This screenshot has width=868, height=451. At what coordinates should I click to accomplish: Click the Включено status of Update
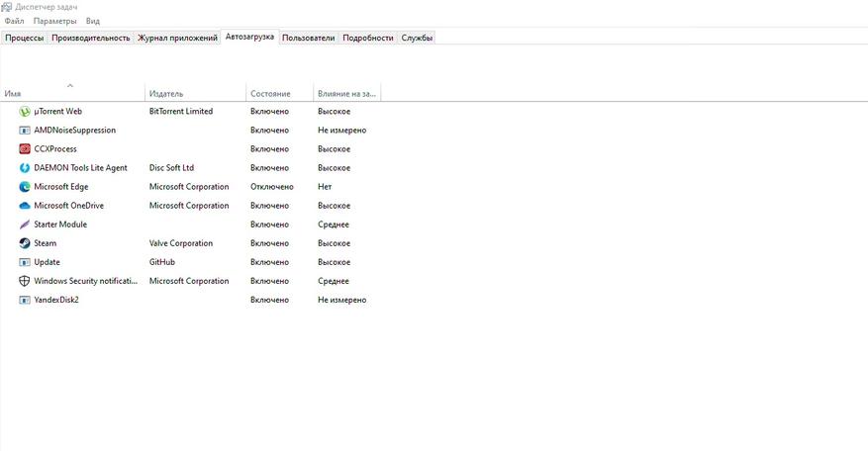(269, 262)
